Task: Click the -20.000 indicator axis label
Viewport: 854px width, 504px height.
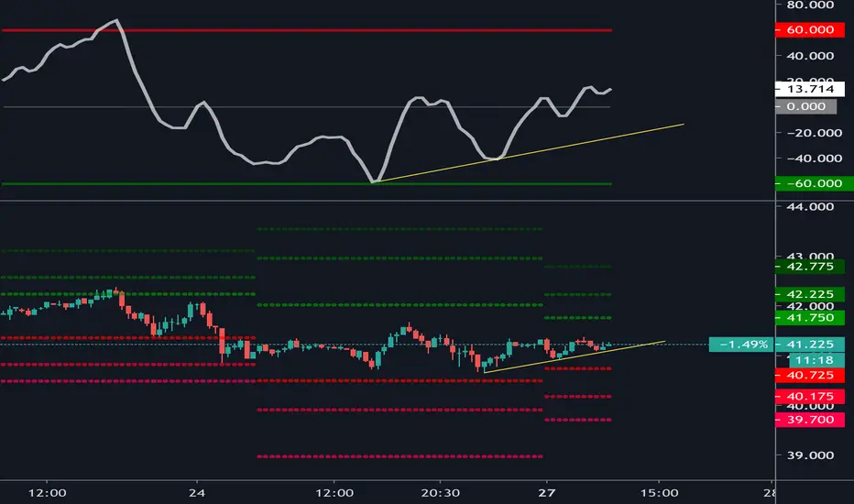Action: point(815,133)
